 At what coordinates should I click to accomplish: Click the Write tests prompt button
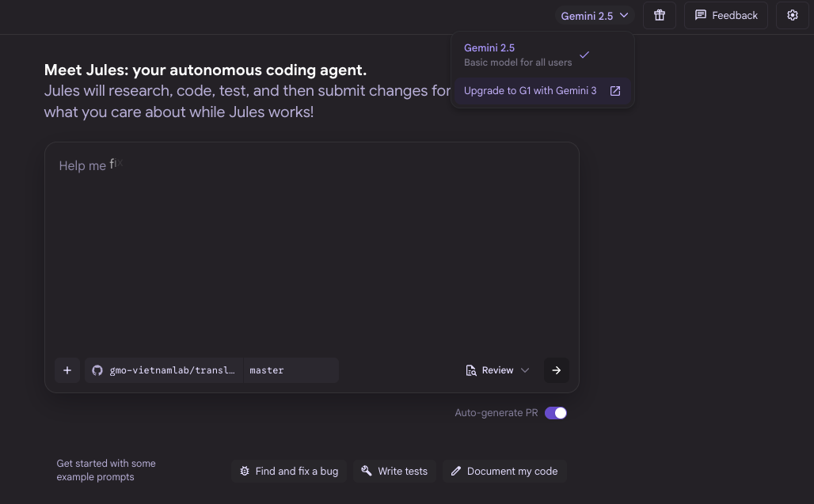click(394, 471)
